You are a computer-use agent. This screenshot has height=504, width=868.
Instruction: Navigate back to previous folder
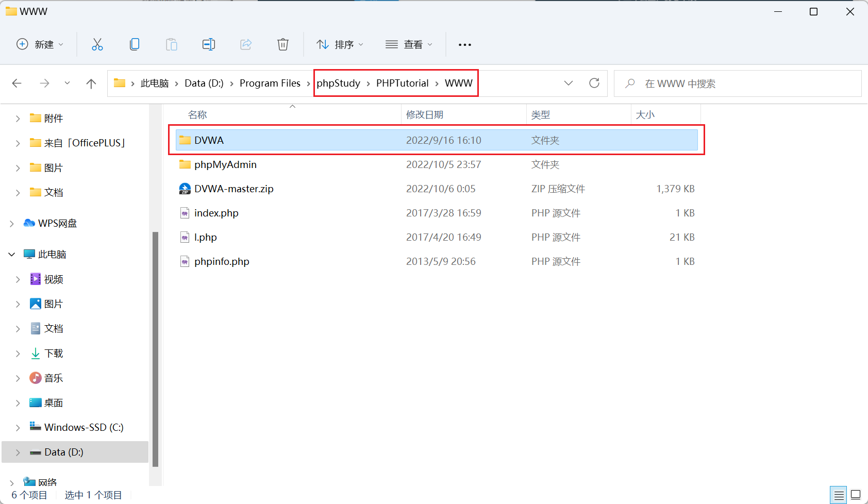[17, 83]
